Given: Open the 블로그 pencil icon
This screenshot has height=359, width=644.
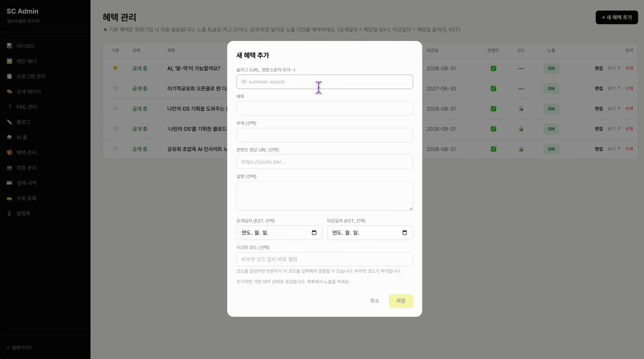Looking at the screenshot, I should (x=10, y=122).
